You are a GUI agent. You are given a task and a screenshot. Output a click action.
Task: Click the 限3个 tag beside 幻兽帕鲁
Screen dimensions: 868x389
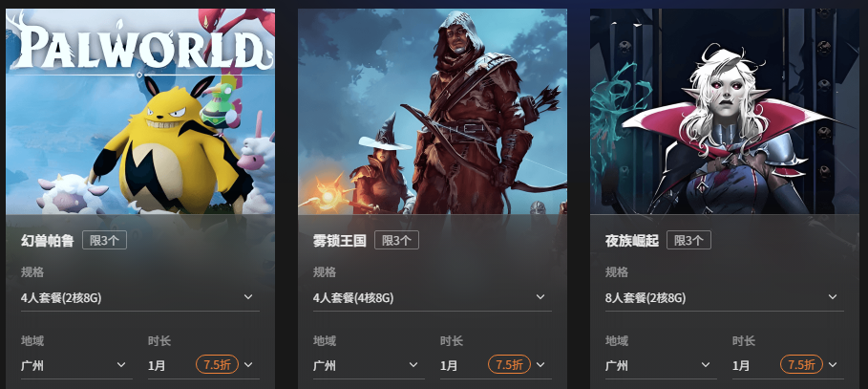[105, 241]
